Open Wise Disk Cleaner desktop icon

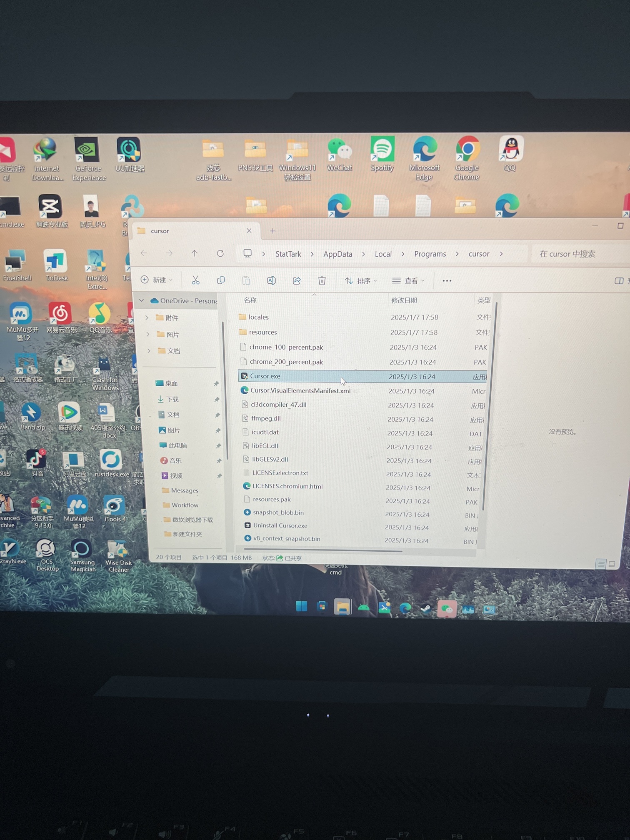[118, 556]
